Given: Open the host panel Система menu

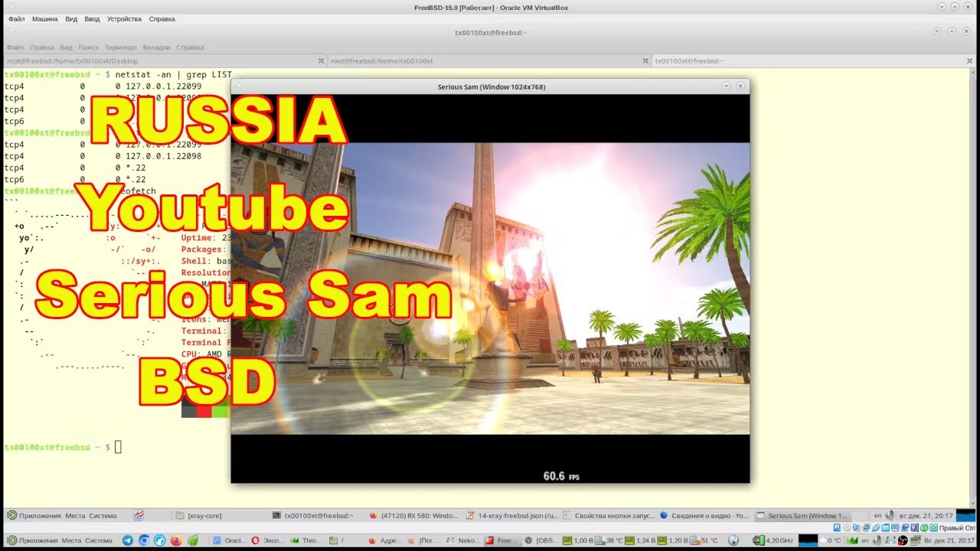Looking at the screenshot, I should [99, 540].
